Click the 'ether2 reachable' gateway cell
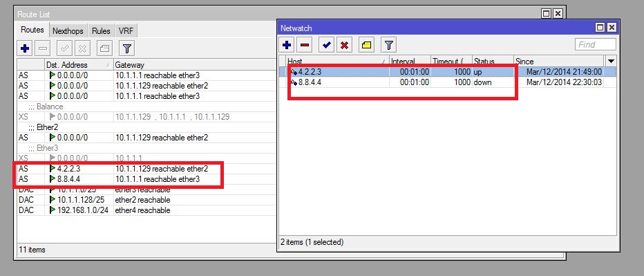The height and width of the screenshot is (276, 644). (x=142, y=200)
